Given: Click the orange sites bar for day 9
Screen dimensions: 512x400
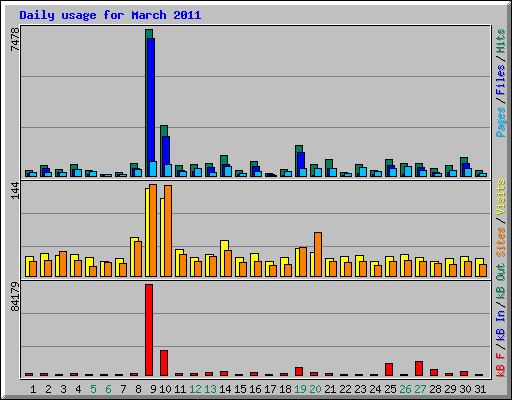Looking at the screenshot, I should point(153,230).
